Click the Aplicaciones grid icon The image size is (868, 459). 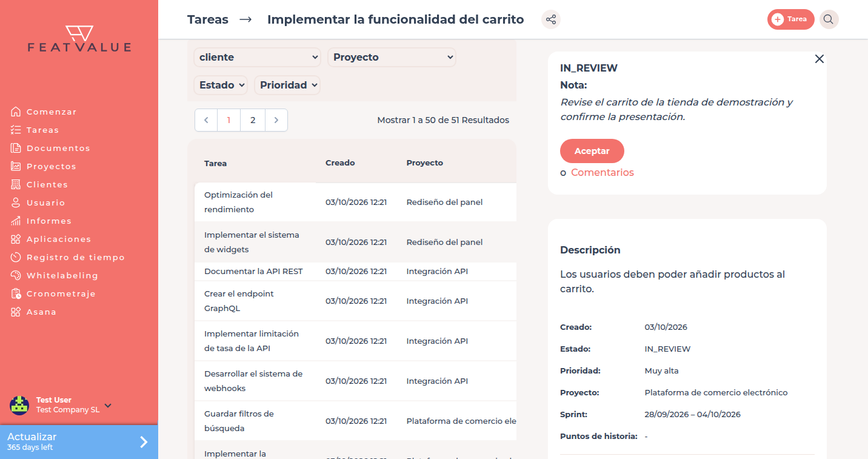click(x=16, y=239)
